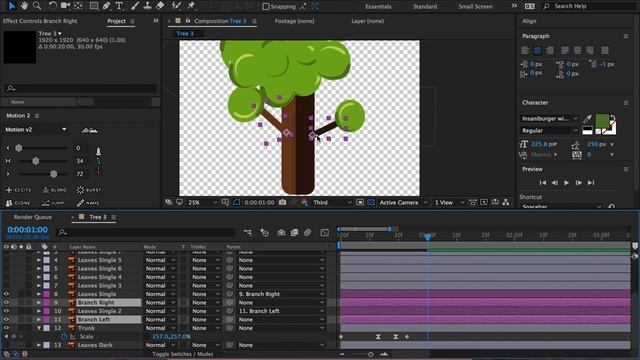Toggle transparency grid in the viewer

point(371,202)
